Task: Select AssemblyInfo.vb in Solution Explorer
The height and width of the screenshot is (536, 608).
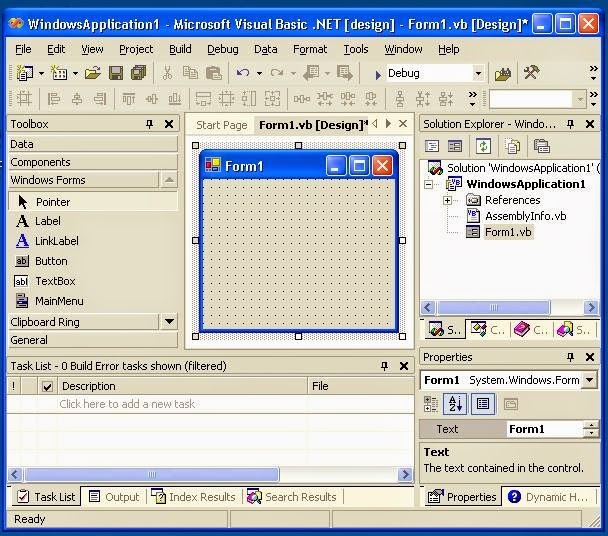Action: pos(525,216)
